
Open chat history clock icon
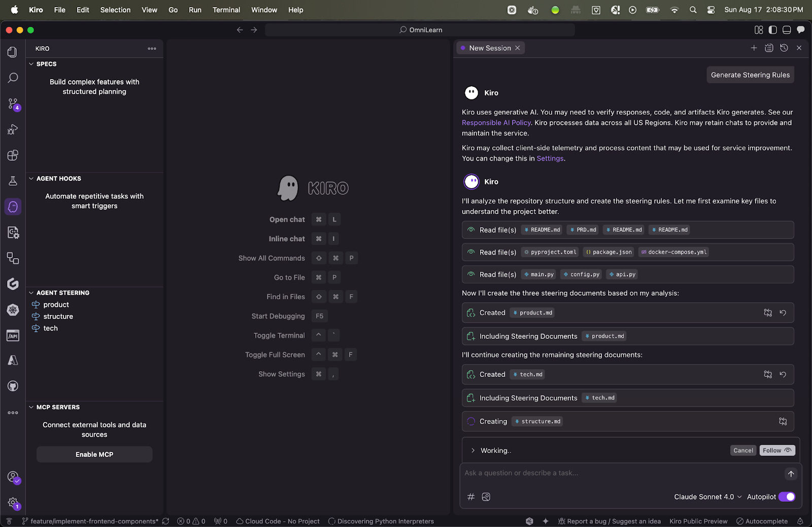tap(784, 48)
